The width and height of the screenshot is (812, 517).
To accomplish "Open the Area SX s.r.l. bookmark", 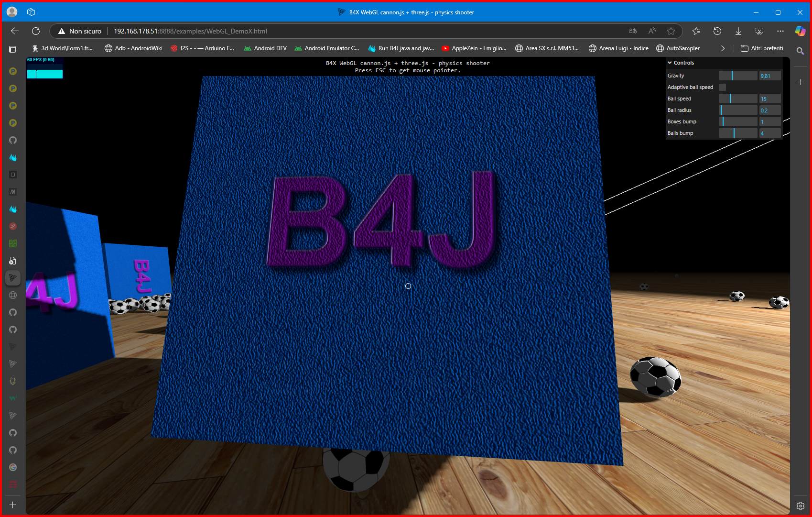I will [547, 48].
